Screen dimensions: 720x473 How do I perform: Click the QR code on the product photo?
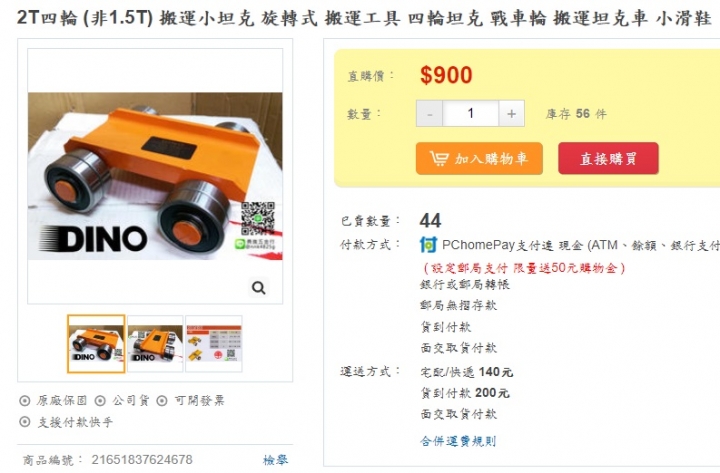[x=258, y=218]
